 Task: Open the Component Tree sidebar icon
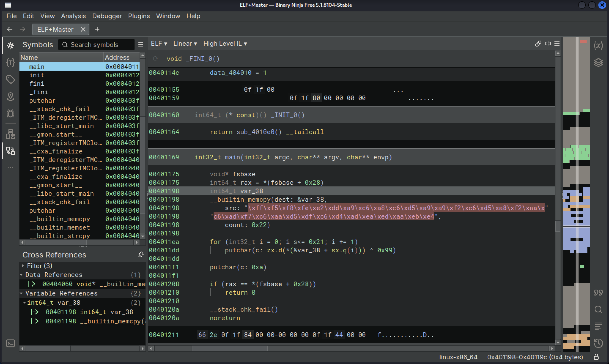click(x=11, y=134)
